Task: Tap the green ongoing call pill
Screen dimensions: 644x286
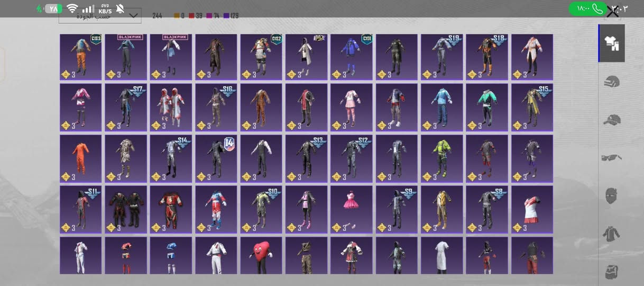Action: (587, 8)
